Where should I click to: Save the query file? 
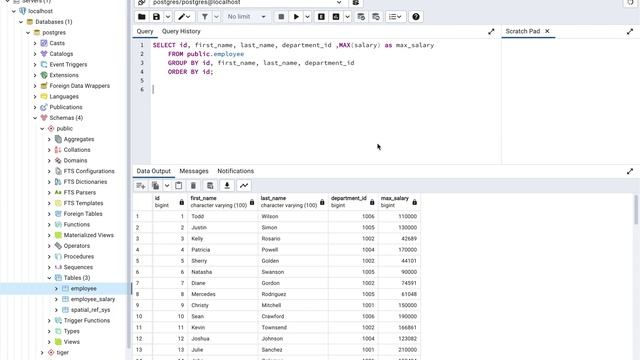(156, 17)
